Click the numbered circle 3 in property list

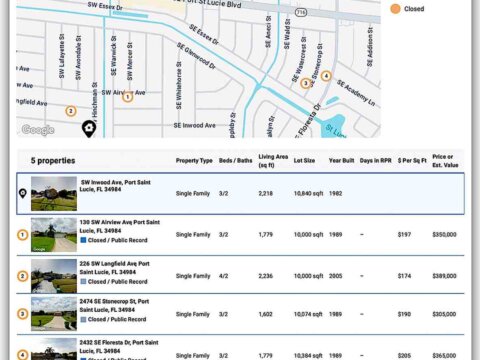(x=22, y=314)
